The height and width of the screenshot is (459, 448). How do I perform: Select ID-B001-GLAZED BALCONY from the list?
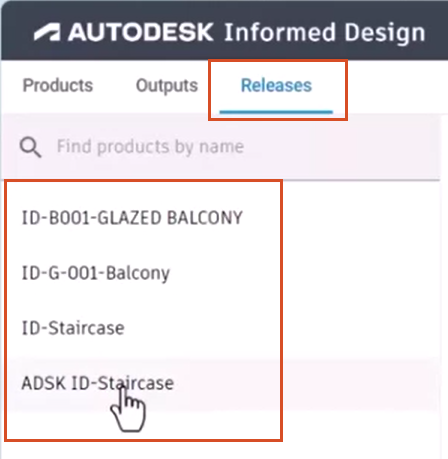(x=132, y=218)
